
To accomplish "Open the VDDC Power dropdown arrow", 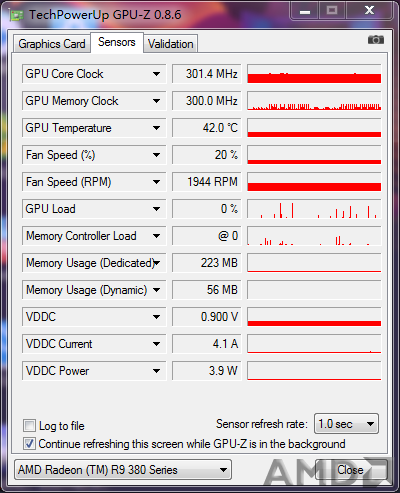I will tap(156, 371).
